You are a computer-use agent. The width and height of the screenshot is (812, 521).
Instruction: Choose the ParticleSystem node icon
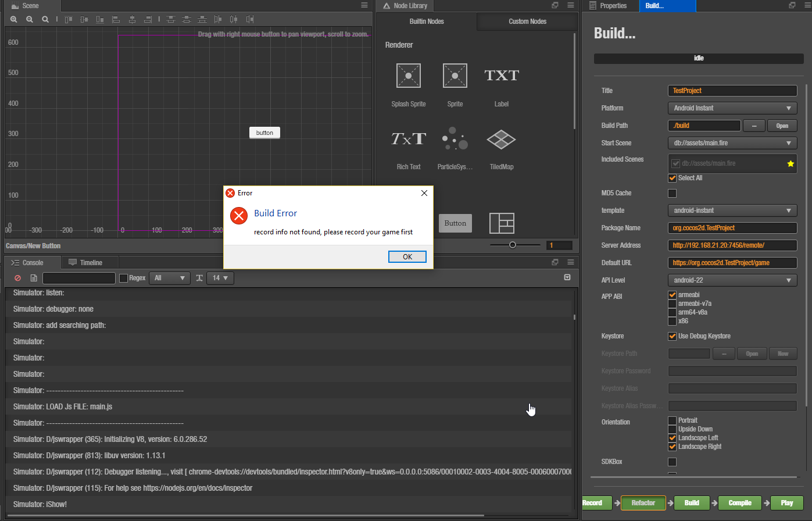coord(455,139)
